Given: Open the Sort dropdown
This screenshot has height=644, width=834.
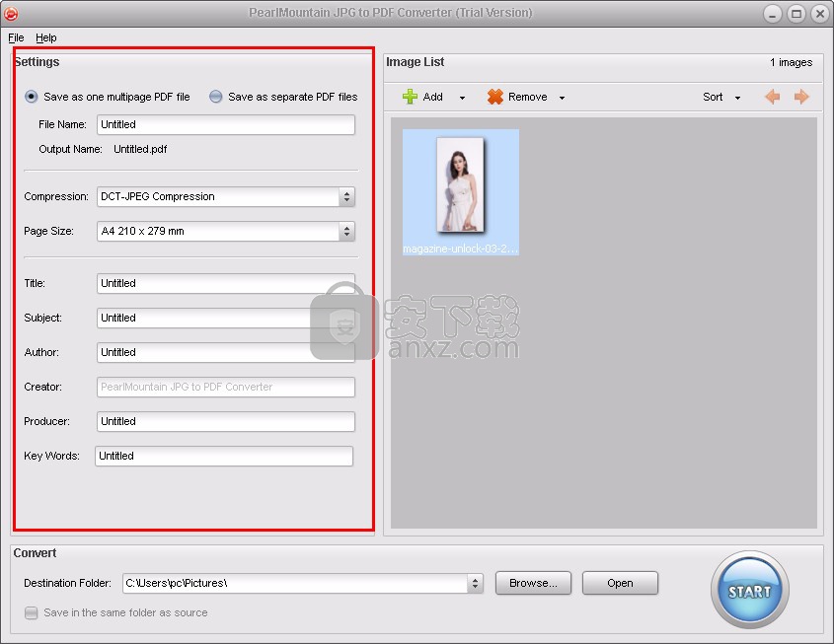Looking at the screenshot, I should [721, 97].
